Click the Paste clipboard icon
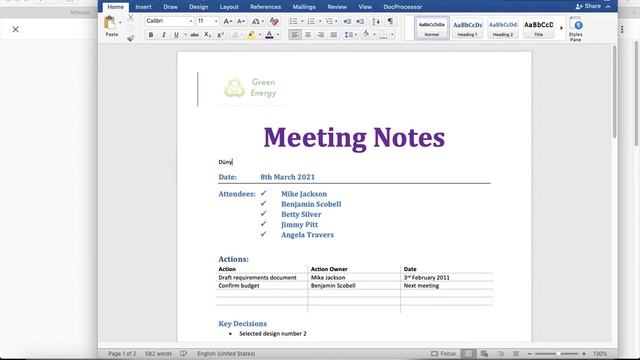This screenshot has height=360, width=640. pos(109,22)
